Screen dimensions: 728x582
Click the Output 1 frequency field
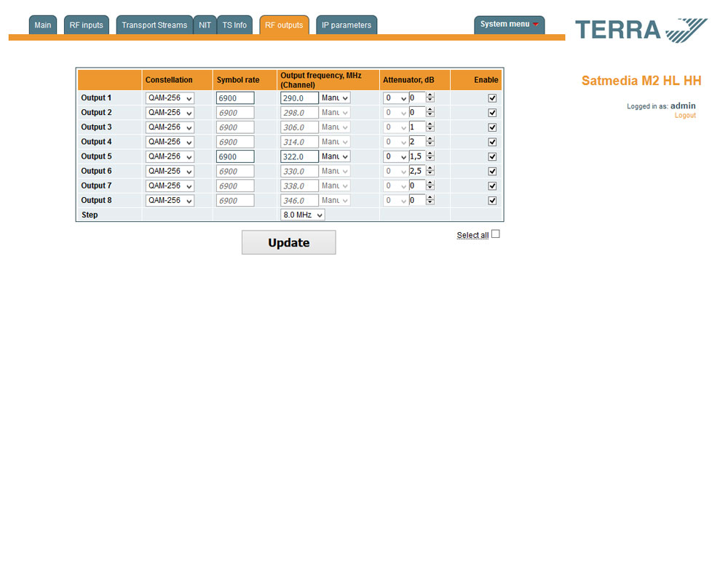(299, 98)
